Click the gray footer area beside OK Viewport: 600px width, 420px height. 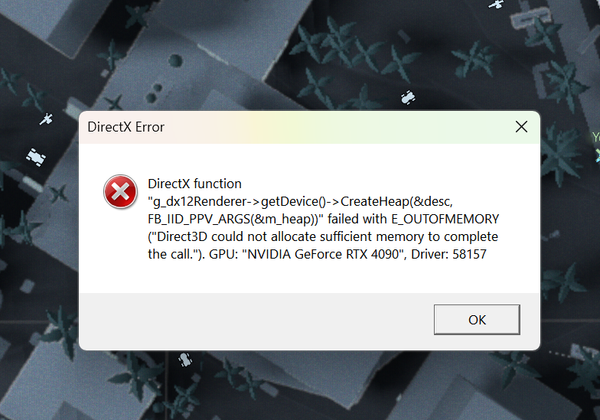coord(256,321)
